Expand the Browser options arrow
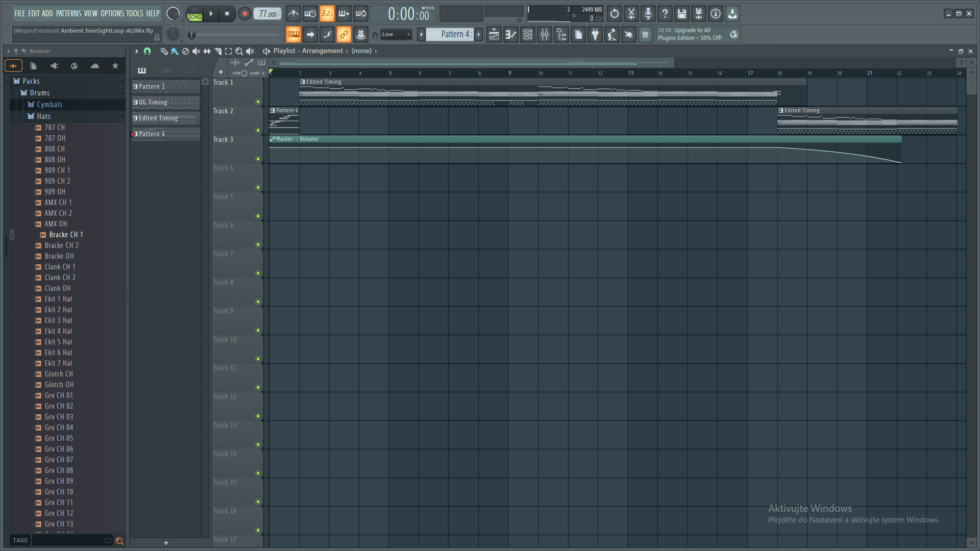The width and height of the screenshot is (980, 551). 8,51
